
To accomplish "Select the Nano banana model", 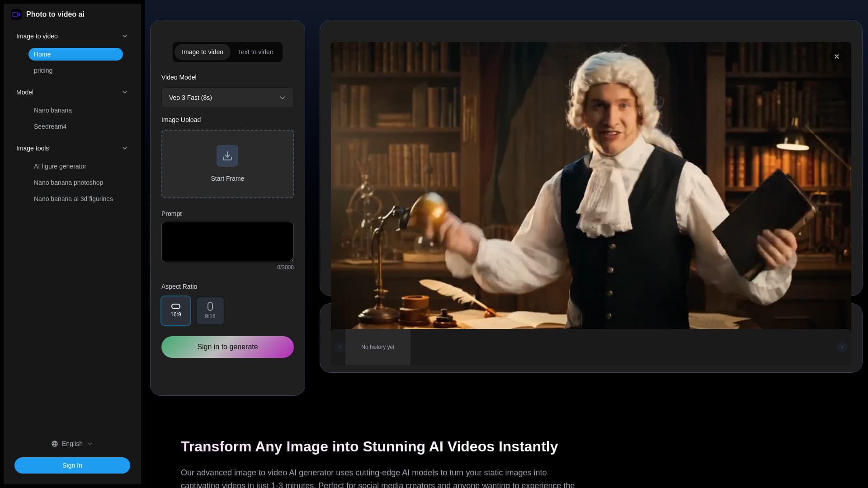I will coord(53,110).
